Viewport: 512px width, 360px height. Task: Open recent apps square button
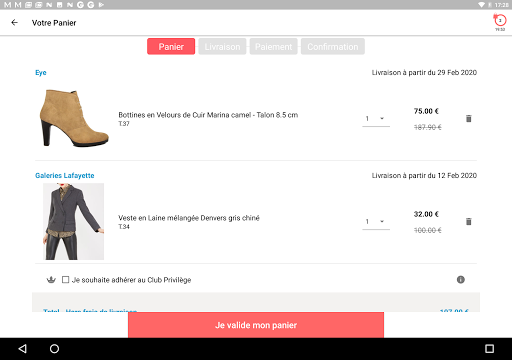[x=489, y=349]
